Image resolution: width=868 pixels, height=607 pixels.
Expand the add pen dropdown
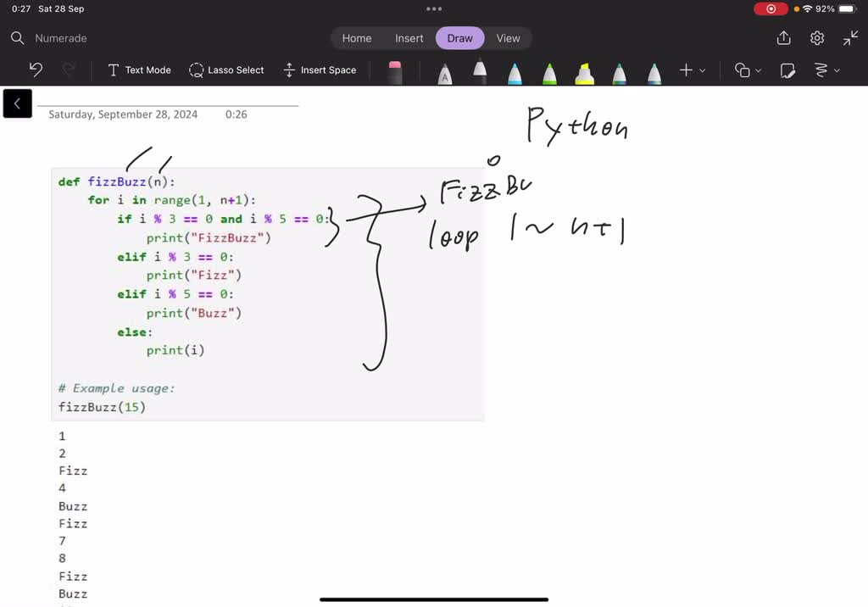click(x=693, y=70)
